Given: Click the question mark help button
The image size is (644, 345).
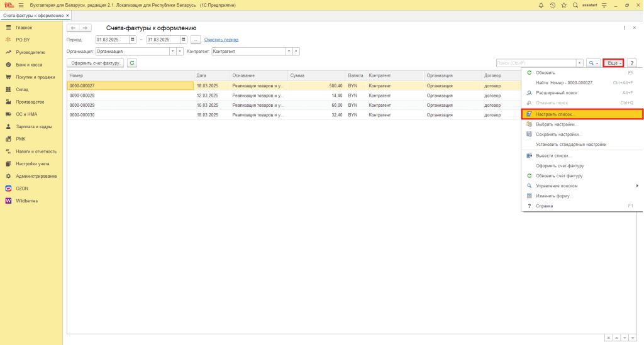Looking at the screenshot, I should click(631, 63).
